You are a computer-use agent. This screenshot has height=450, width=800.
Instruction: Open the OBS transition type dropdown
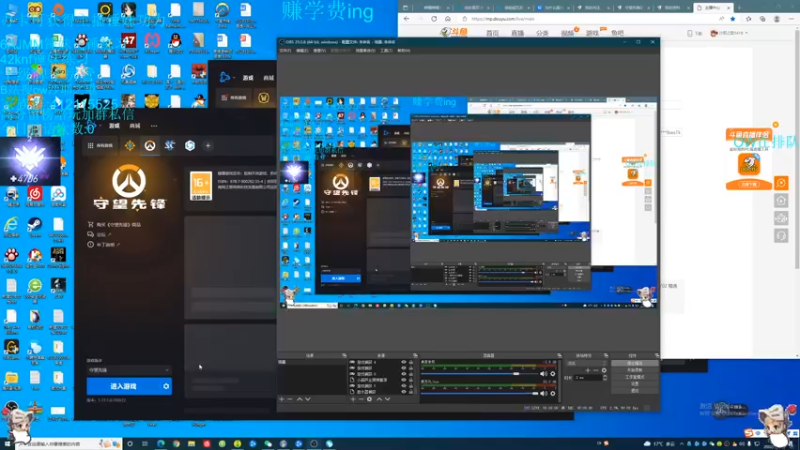pos(586,363)
